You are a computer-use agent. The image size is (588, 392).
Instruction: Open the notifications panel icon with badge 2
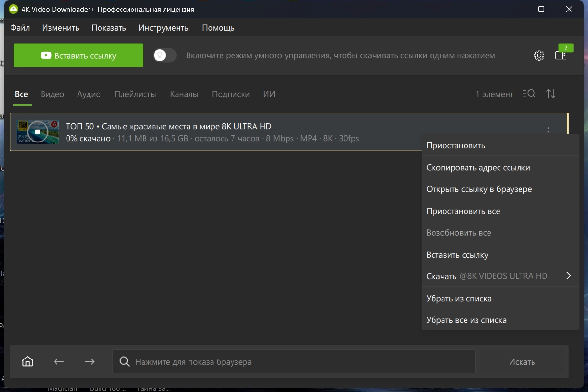(561, 55)
